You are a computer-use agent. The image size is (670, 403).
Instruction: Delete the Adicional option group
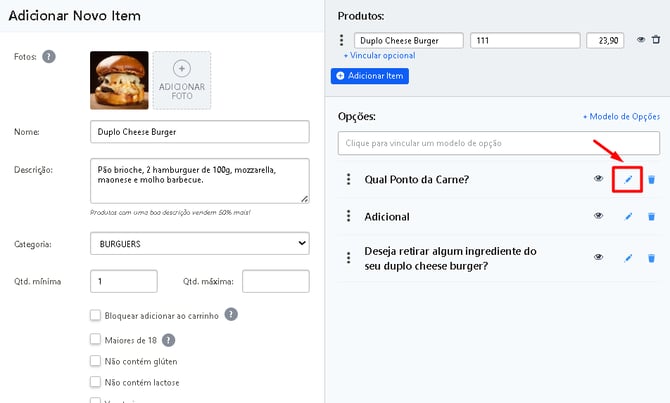coord(651,216)
